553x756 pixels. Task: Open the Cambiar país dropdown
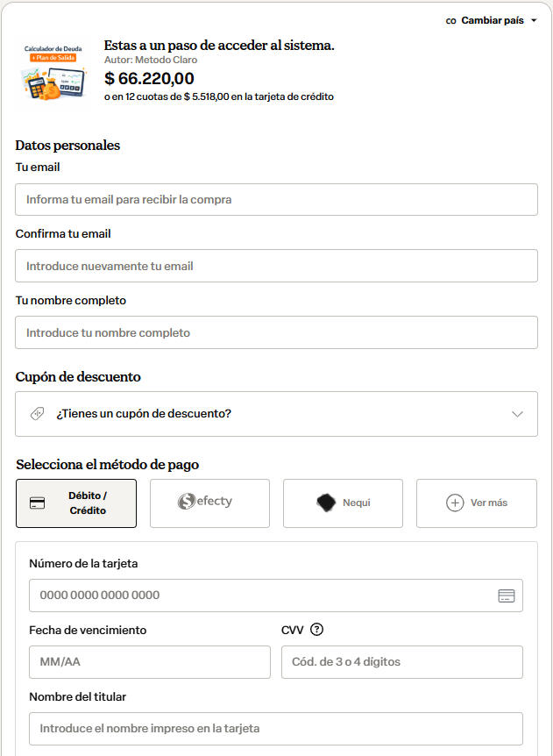pyautogui.click(x=492, y=20)
